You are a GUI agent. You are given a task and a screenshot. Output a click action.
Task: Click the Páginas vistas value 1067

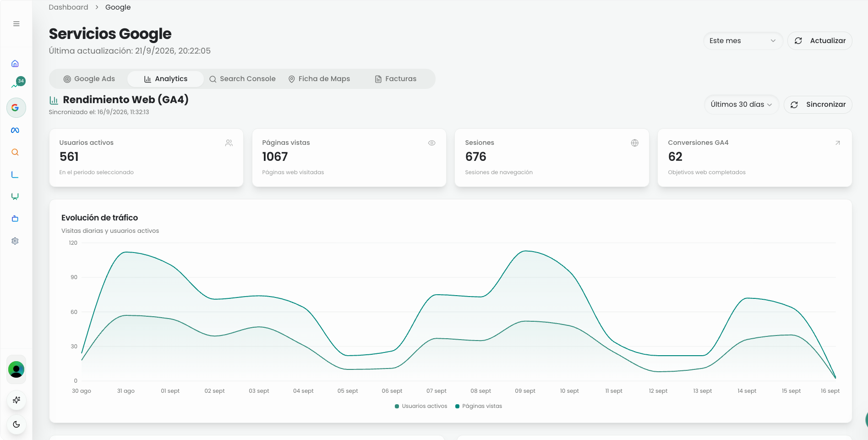pos(275,157)
